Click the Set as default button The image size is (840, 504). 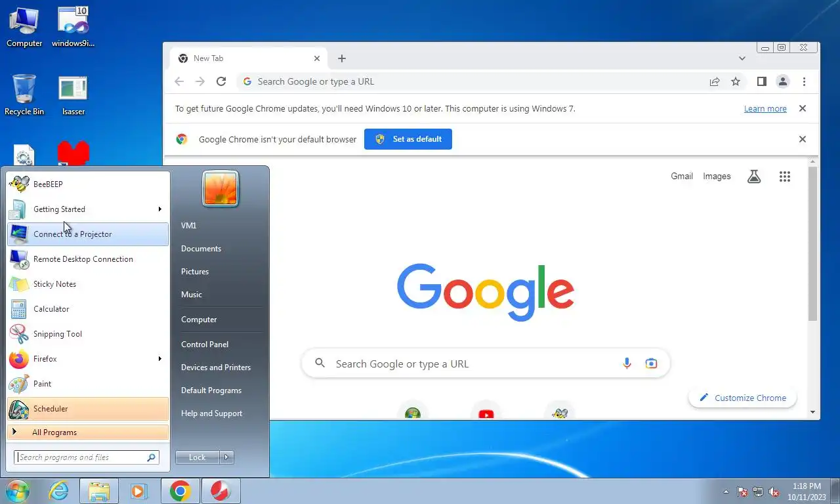[408, 139]
